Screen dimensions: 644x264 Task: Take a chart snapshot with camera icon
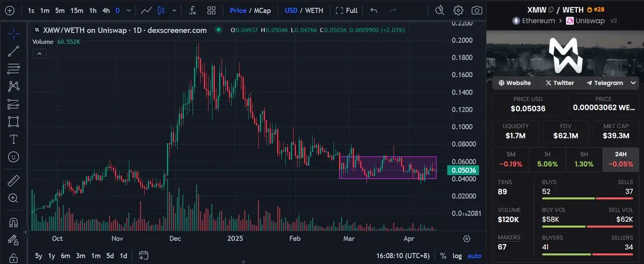pyautogui.click(x=477, y=11)
